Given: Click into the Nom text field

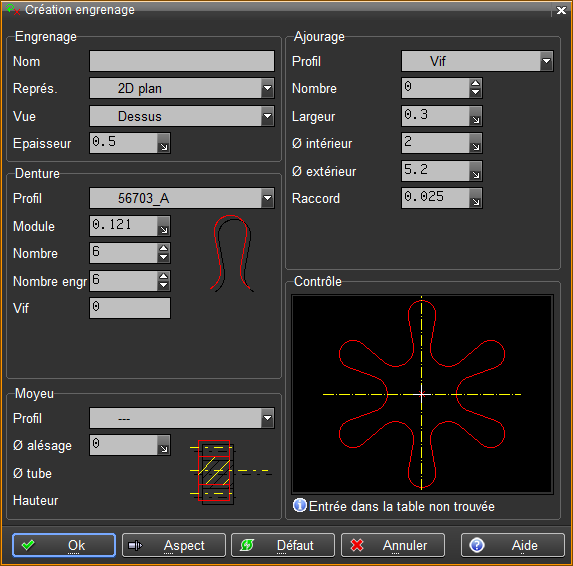Looking at the screenshot, I should pos(182,61).
